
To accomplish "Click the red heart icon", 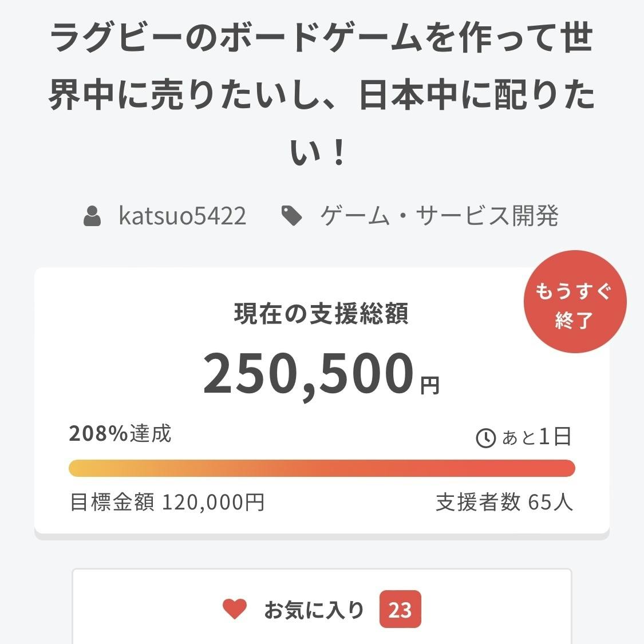I will click(235, 609).
